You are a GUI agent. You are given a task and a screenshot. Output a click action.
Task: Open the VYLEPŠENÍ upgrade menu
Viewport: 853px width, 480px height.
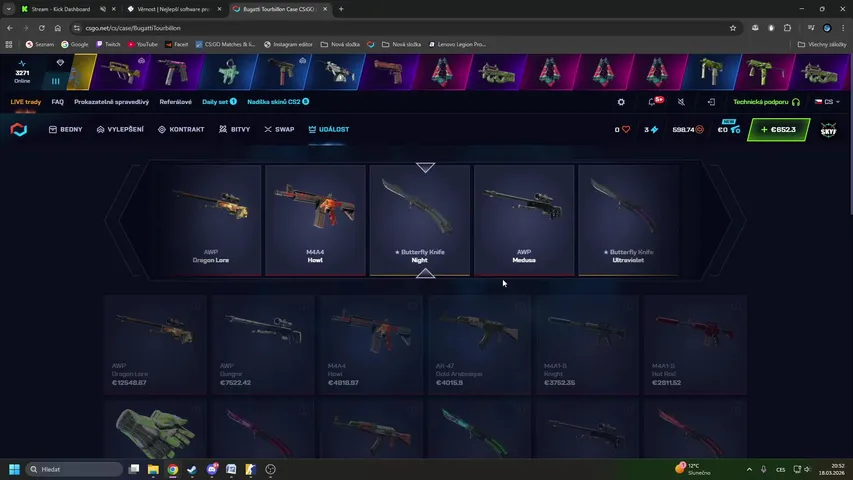click(120, 130)
